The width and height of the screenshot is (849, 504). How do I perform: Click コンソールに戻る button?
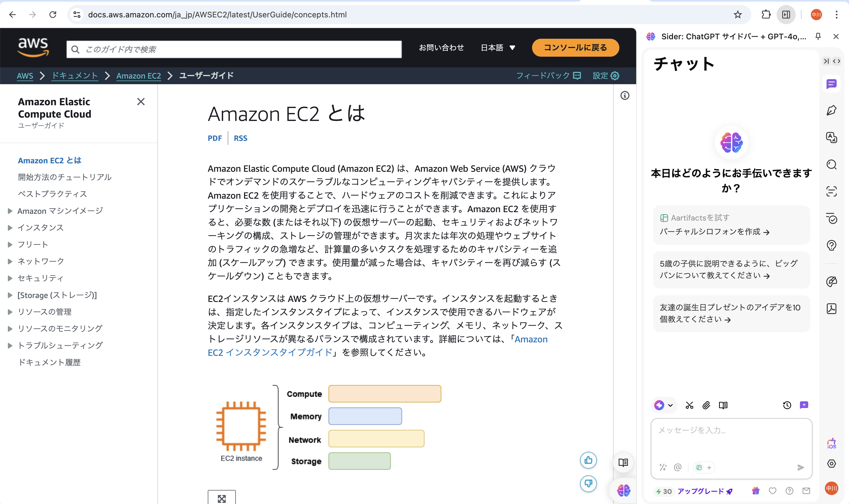(575, 47)
